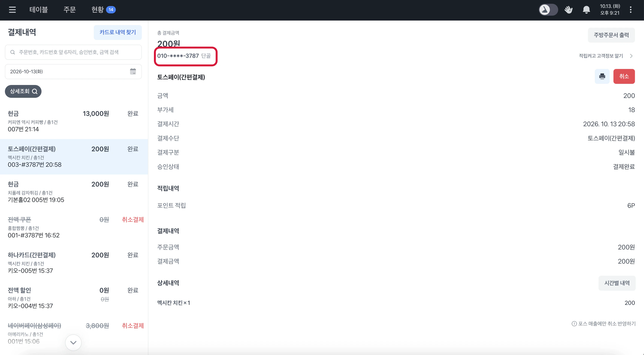Click the 결제시간 2026. 10. 13 20:58 value
644x355 pixels.
click(x=609, y=124)
